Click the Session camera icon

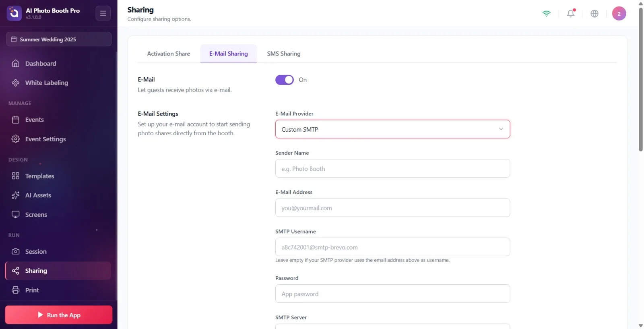16,252
